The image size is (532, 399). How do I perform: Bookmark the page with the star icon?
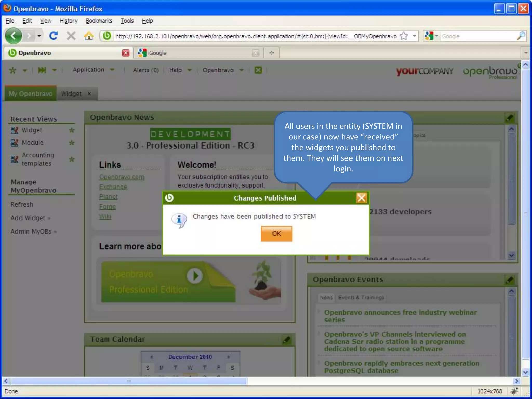404,36
